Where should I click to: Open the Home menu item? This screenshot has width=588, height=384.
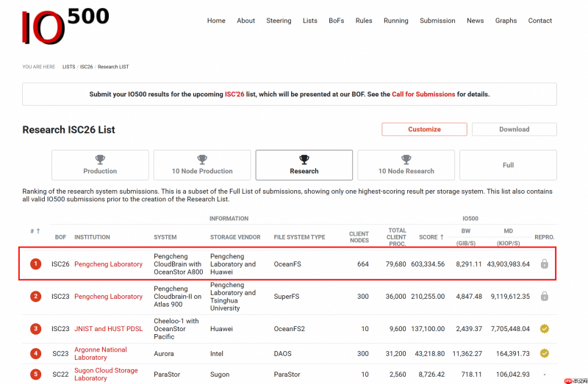216,21
